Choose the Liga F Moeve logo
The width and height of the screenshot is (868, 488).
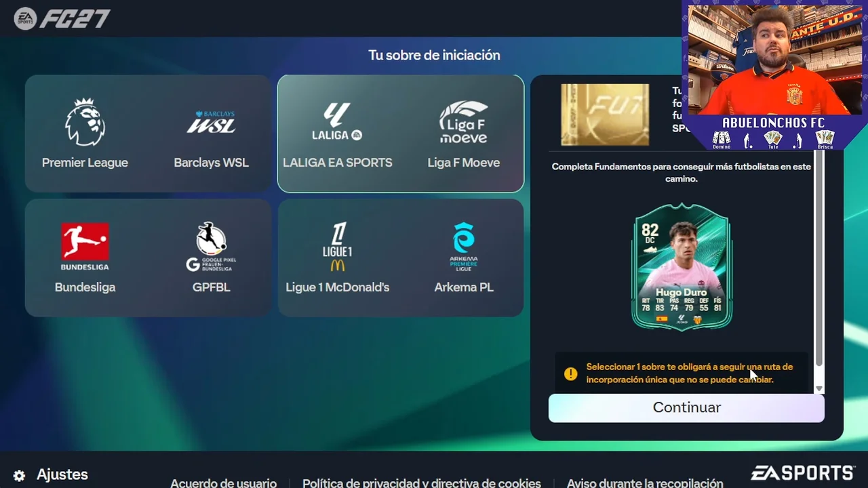[464, 122]
